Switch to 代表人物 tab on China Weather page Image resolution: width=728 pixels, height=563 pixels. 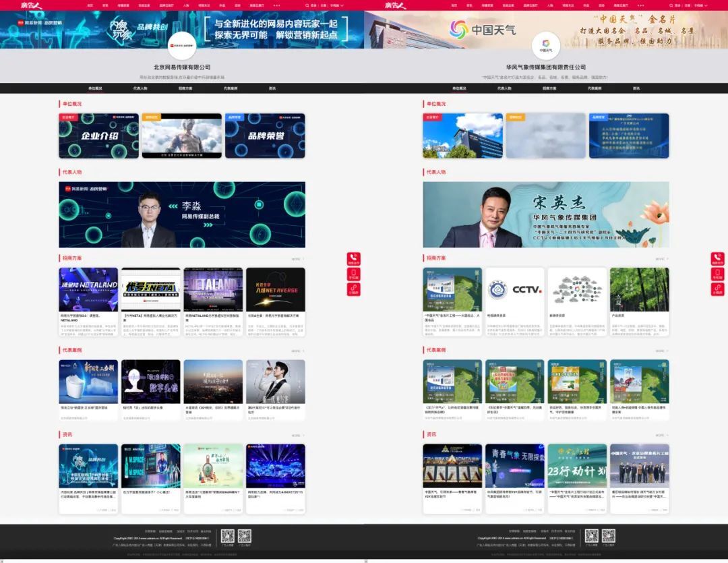click(x=504, y=88)
